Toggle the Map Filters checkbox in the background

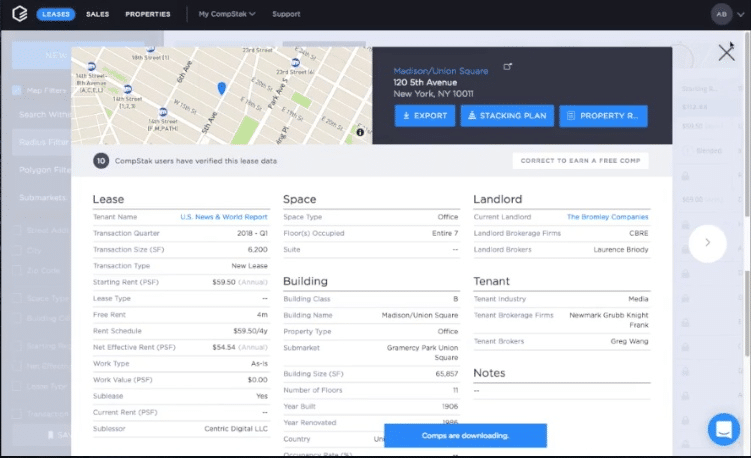pos(16,90)
